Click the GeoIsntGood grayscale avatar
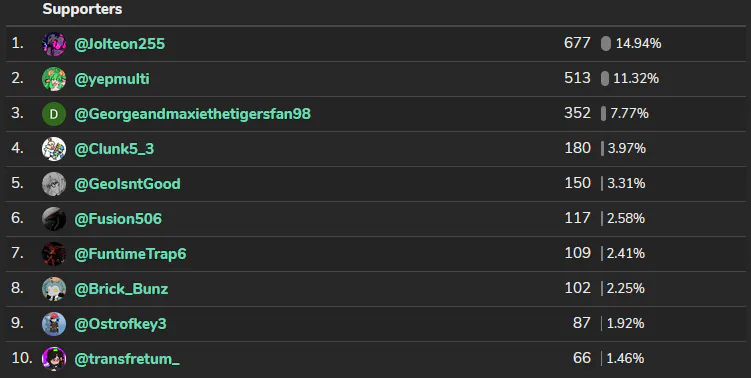The width and height of the screenshot is (751, 378). click(x=54, y=184)
